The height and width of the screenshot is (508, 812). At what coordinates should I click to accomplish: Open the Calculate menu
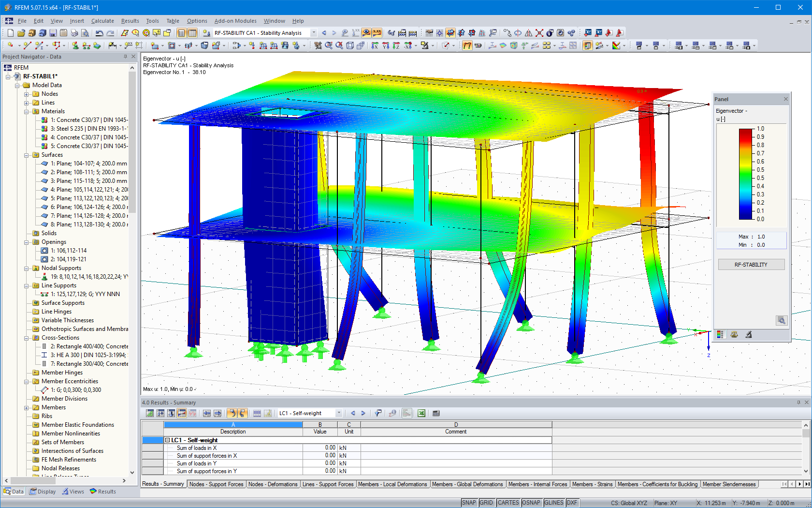tap(102, 21)
